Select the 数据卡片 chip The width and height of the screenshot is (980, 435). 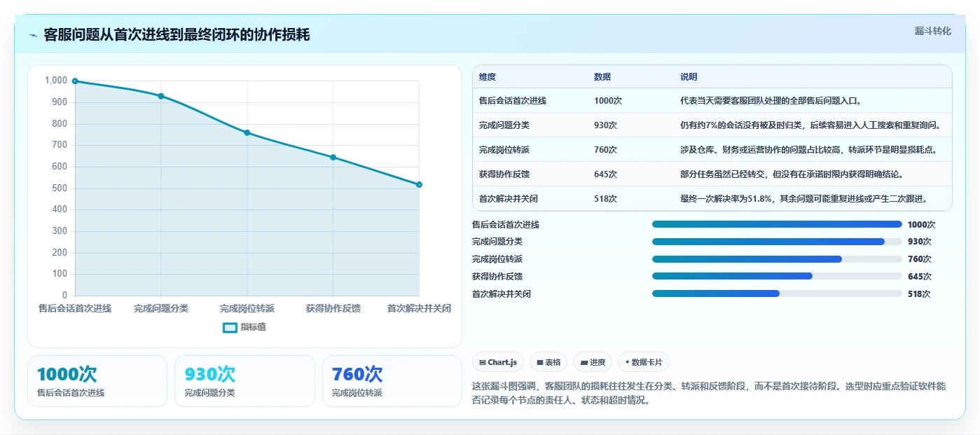[x=643, y=362]
